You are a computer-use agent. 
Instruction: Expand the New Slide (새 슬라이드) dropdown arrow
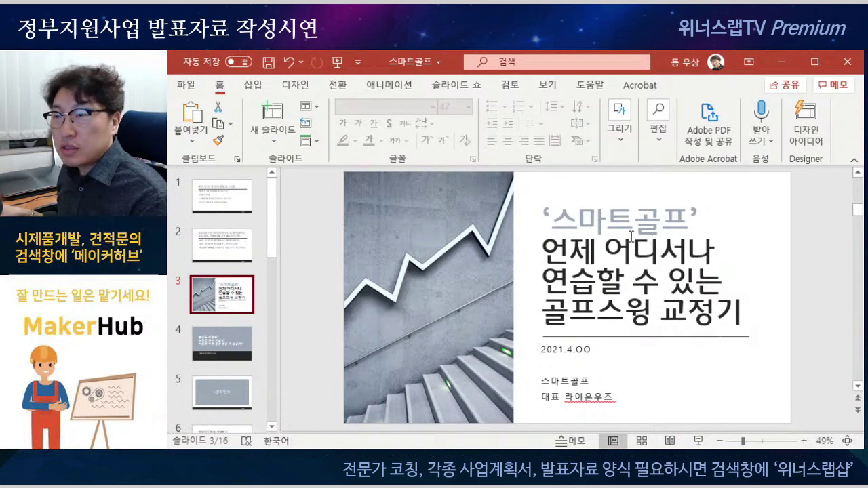(273, 141)
